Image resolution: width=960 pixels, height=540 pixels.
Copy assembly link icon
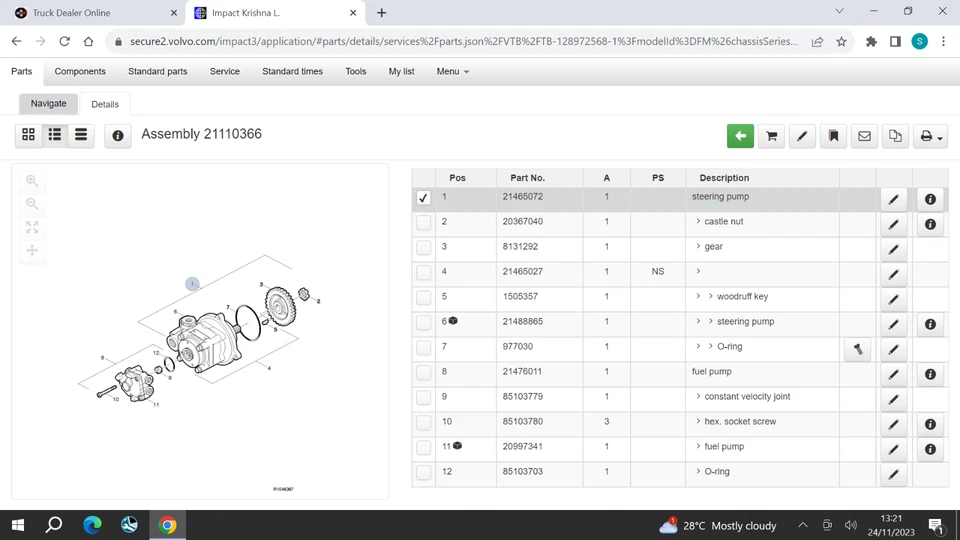[895, 136]
